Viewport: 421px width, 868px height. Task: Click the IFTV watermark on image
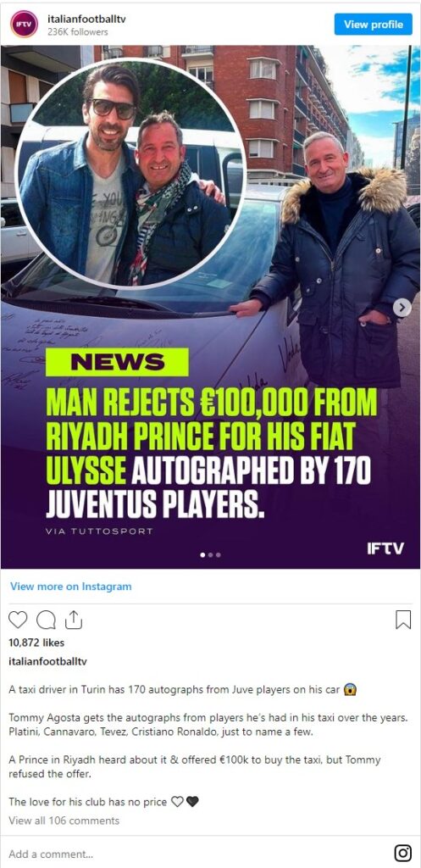[385, 548]
